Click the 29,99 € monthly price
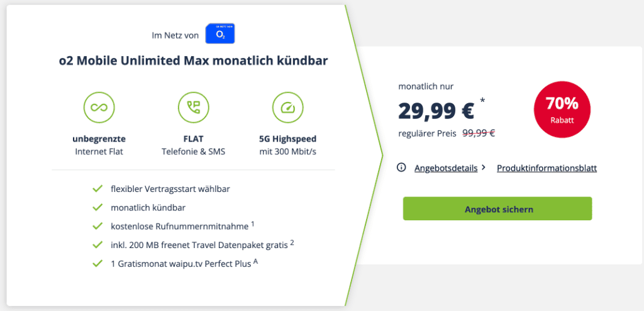The image size is (644, 311). 436,110
